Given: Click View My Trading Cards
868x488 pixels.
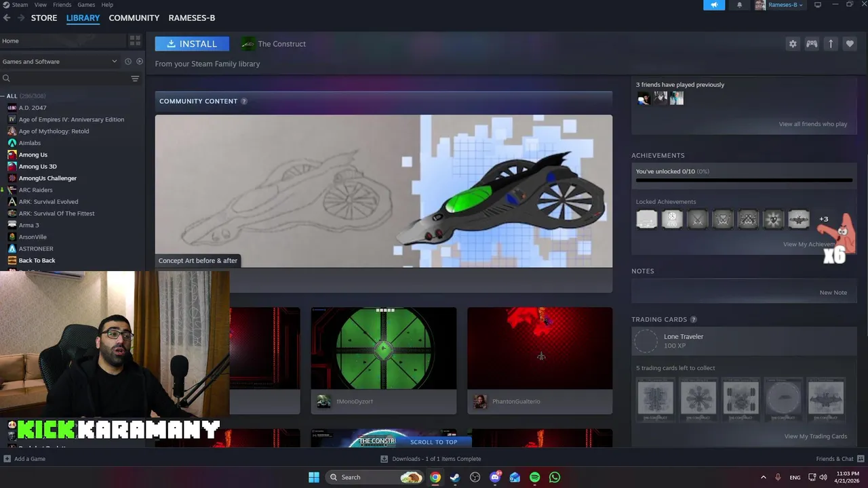Looking at the screenshot, I should pos(816,436).
